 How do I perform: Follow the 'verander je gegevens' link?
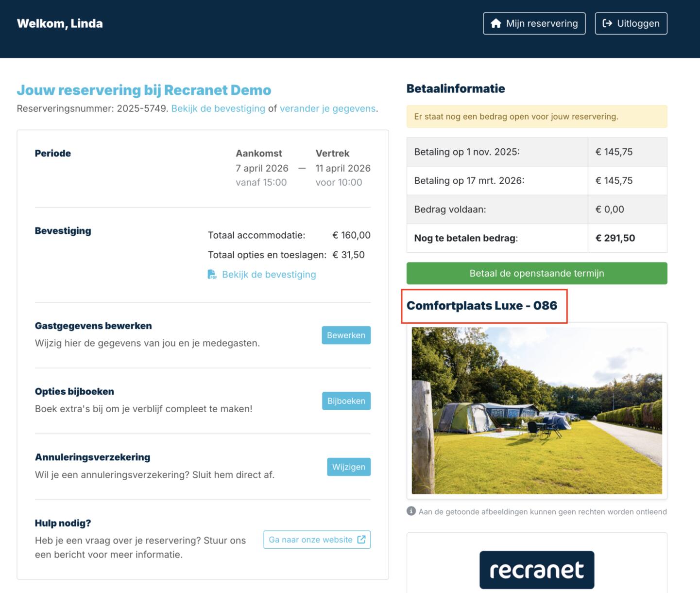tap(327, 108)
